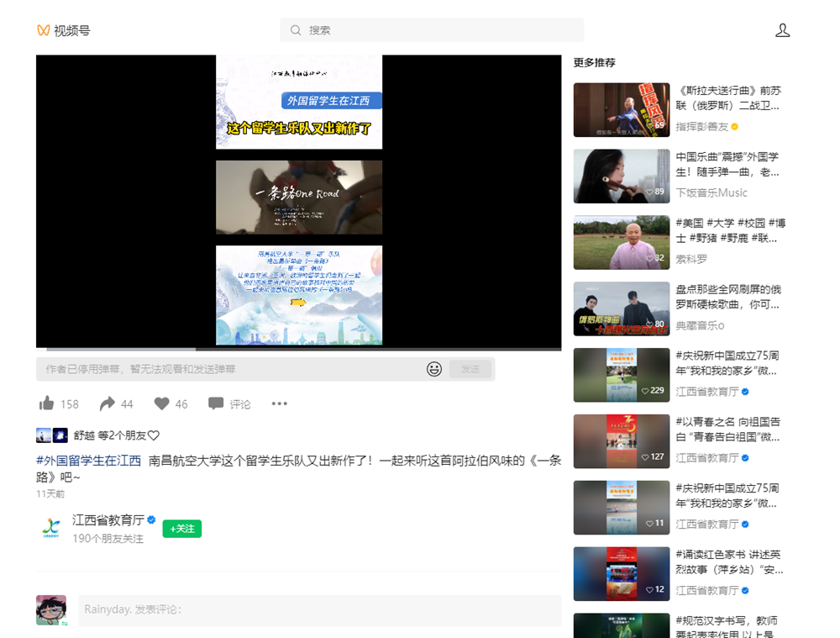Open the three-dot more options menu

coord(280,403)
